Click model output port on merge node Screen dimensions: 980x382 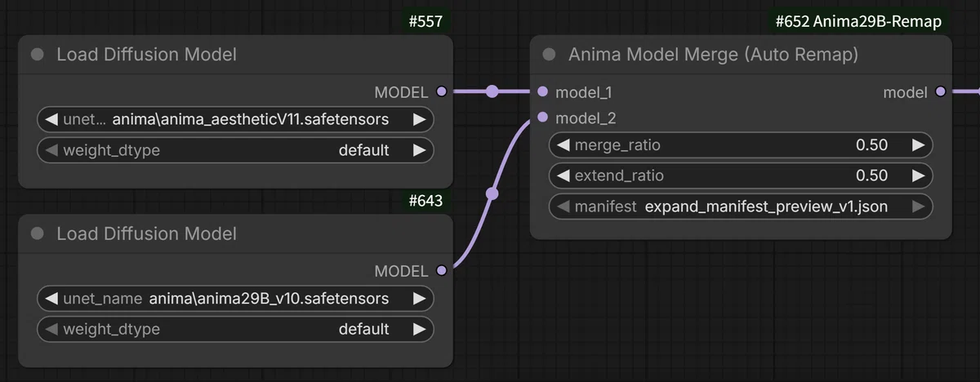940,91
